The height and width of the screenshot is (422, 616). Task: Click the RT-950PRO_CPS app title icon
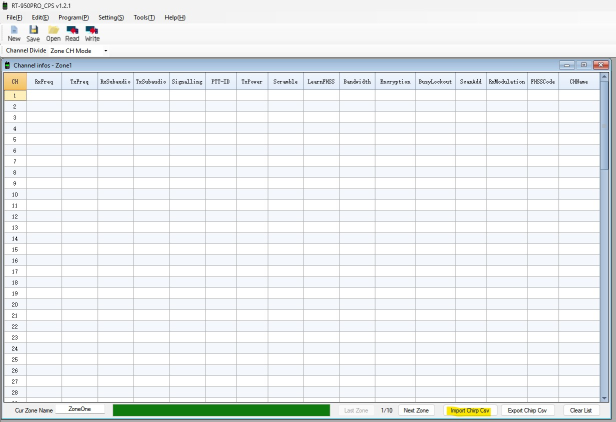pyautogui.click(x=6, y=6)
